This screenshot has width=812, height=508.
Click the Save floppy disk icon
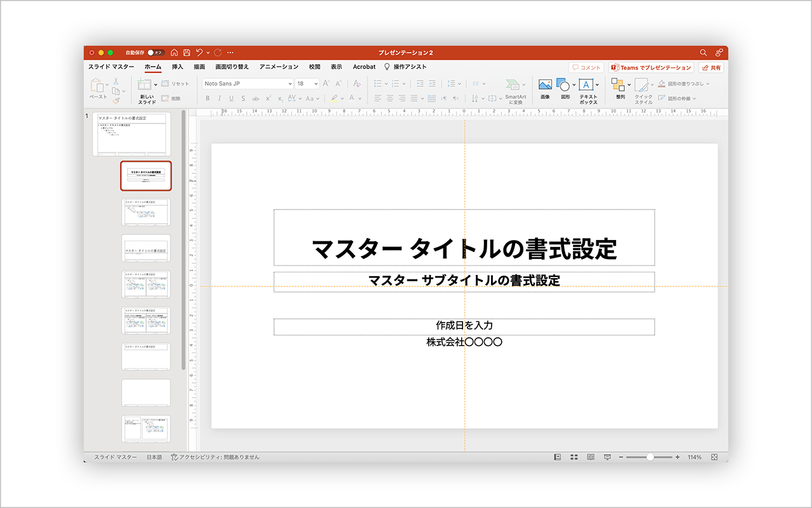pyautogui.click(x=187, y=53)
